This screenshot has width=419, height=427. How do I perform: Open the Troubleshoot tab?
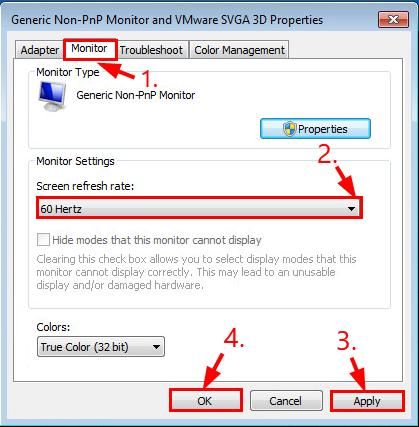click(x=151, y=50)
